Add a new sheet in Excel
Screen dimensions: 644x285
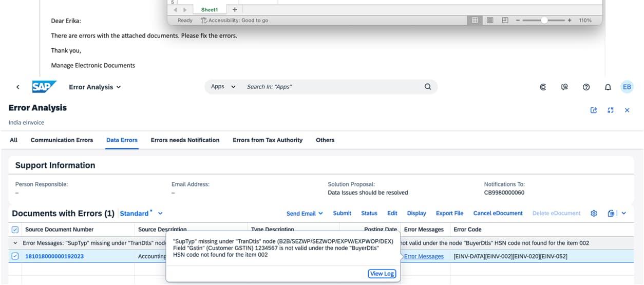(235, 10)
